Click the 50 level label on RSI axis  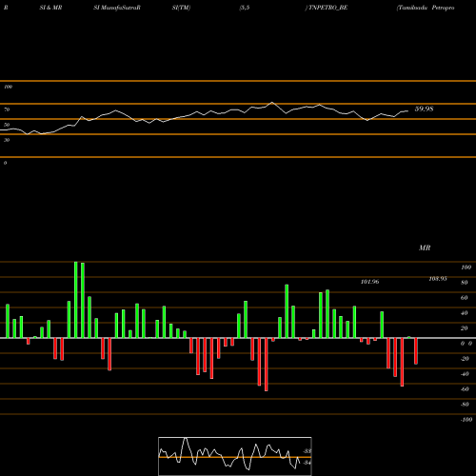pyautogui.click(x=7, y=125)
